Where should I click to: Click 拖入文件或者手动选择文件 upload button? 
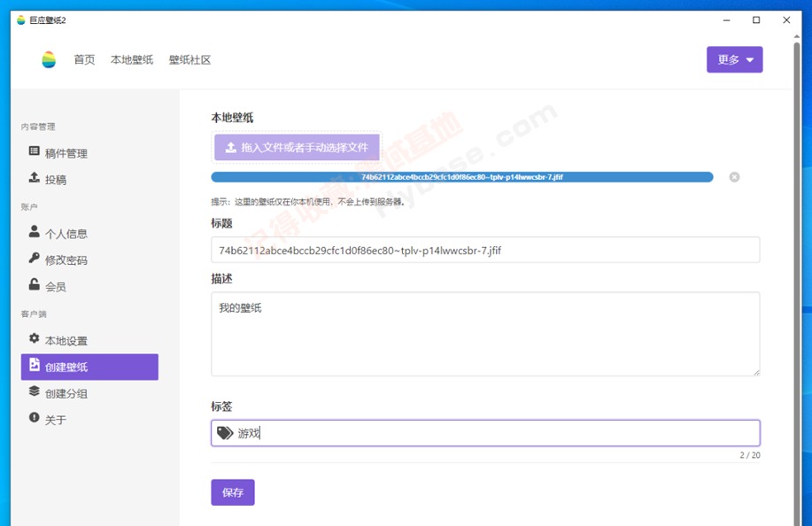click(297, 148)
